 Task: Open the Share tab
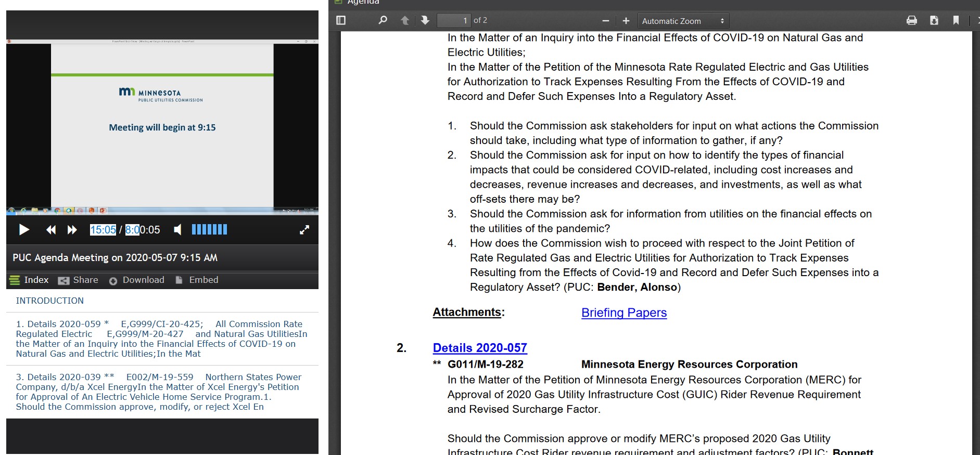pos(79,280)
